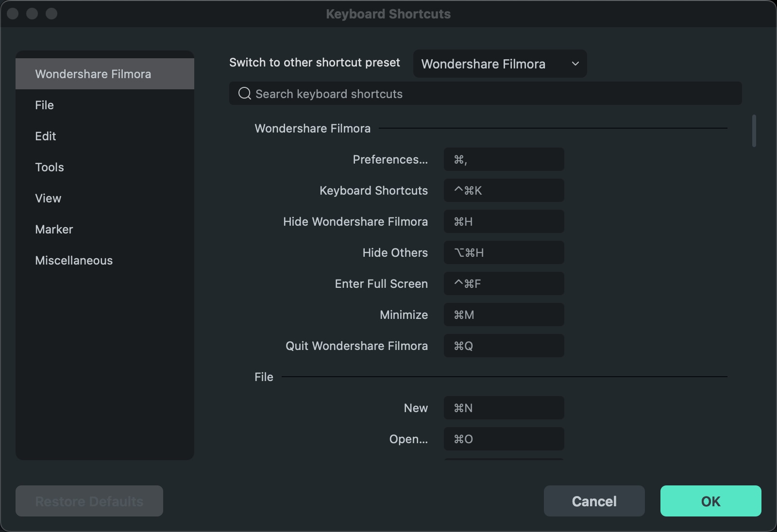Screen dimensions: 777x532
Task: Edit the Enter Full Screen shortcut
Action: click(x=504, y=283)
